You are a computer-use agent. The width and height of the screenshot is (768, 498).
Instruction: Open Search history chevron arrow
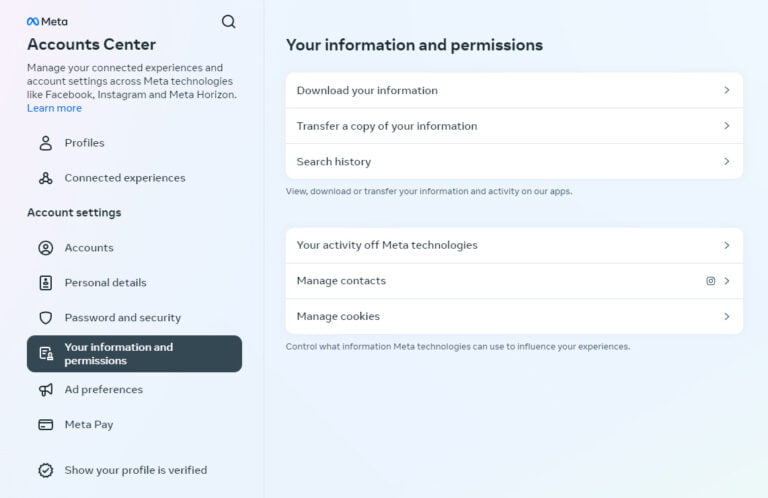[727, 161]
